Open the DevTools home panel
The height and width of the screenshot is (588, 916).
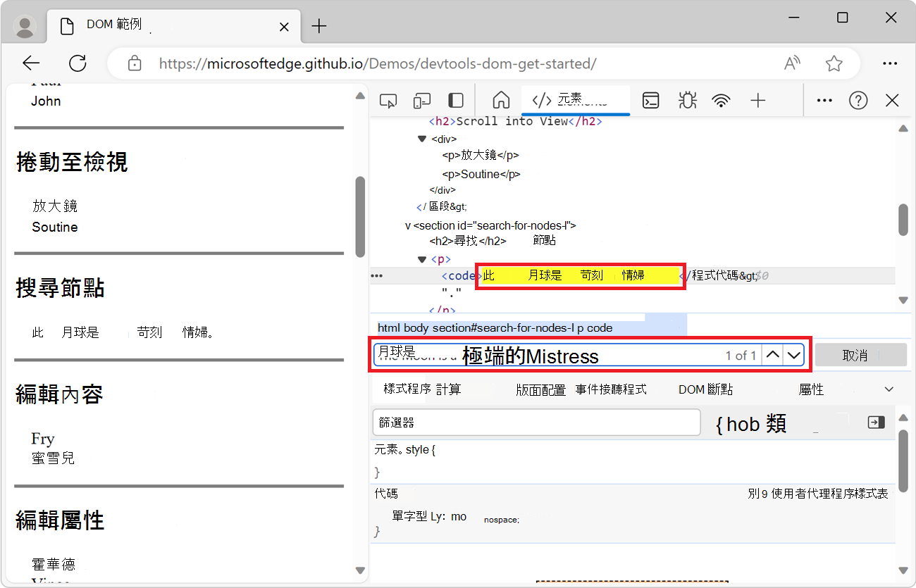(501, 100)
